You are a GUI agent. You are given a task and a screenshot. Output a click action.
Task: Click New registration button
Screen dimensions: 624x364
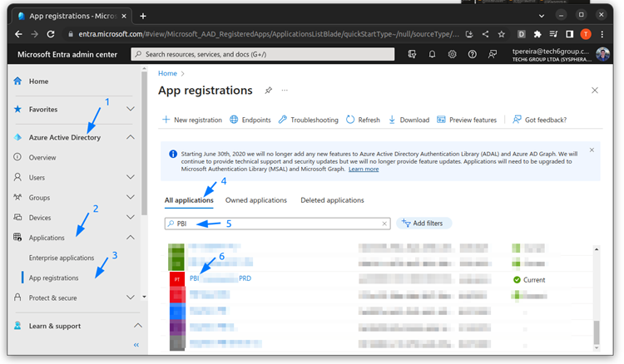tap(192, 120)
